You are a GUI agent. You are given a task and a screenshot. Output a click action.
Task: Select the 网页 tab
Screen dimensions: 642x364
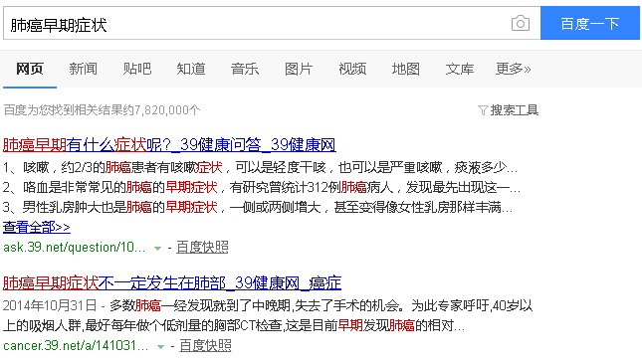coord(30,69)
